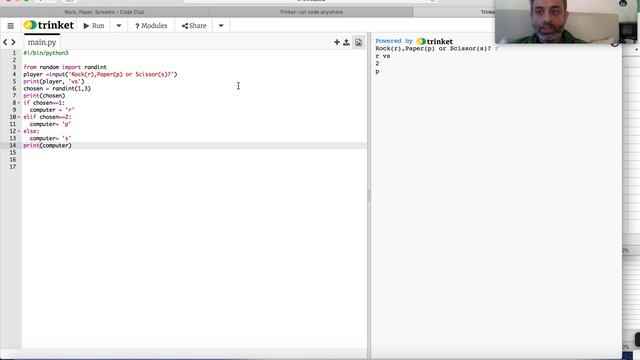This screenshot has height=360, width=640.
Task: Click the Powered by trinket link
Action: pos(414,41)
